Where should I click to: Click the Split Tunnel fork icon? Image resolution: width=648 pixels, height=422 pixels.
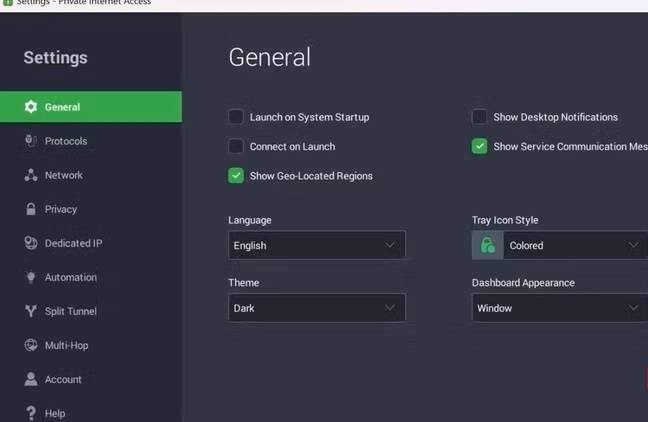click(31, 311)
